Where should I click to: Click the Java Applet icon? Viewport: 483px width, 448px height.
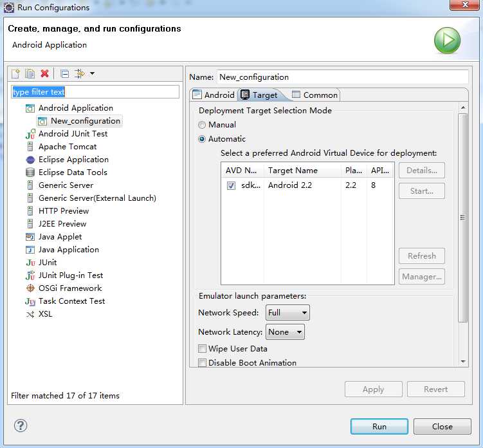pyautogui.click(x=30, y=237)
